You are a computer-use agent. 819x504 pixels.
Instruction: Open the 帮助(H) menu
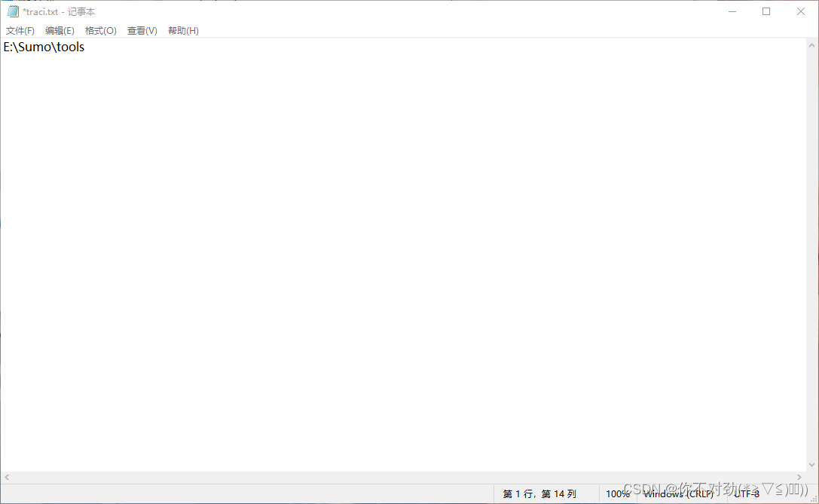click(x=183, y=31)
